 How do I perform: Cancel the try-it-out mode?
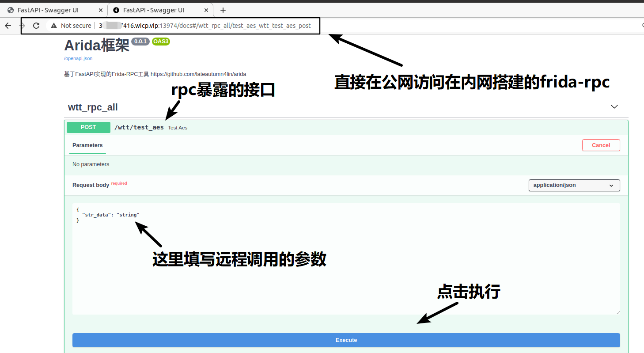[601, 145]
